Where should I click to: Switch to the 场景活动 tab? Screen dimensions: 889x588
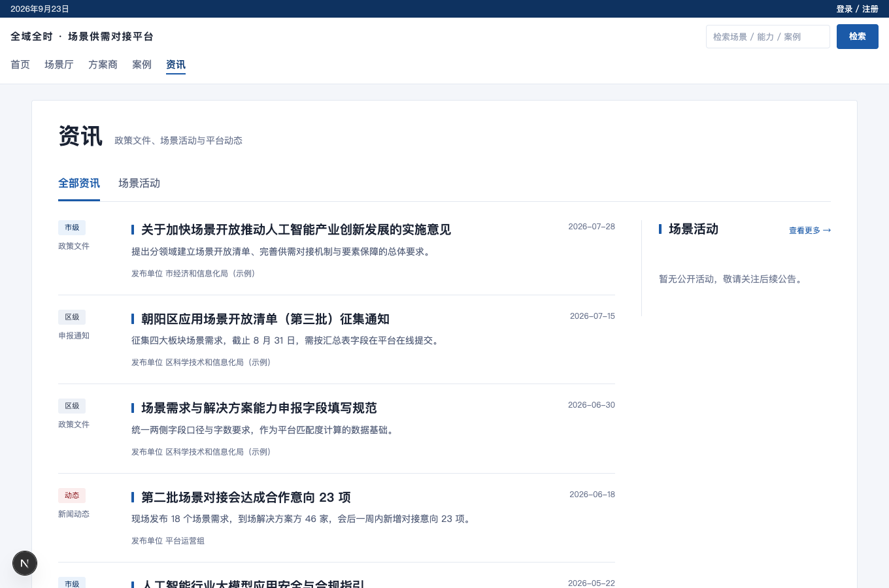point(139,184)
